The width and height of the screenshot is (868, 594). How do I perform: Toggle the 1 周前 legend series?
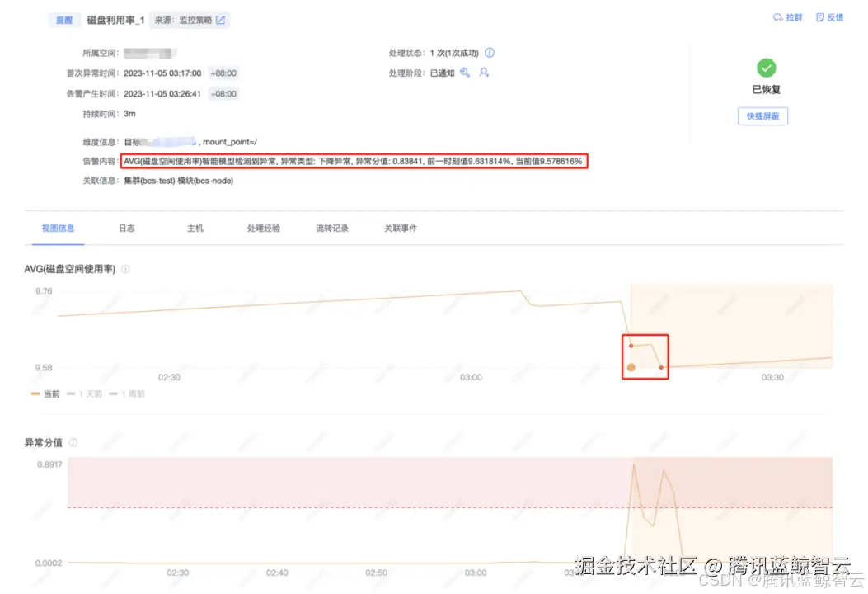tap(127, 394)
